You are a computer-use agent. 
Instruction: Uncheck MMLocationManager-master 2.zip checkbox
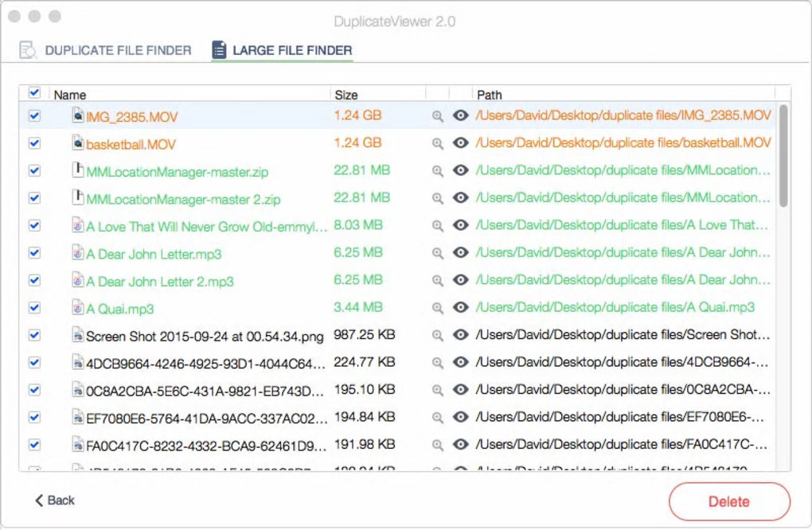34,197
